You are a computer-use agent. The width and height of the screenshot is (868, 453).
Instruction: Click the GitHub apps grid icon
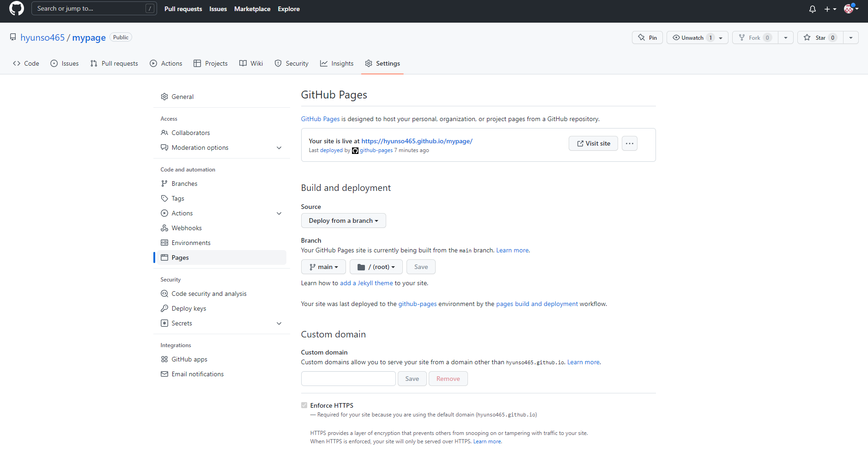tap(164, 359)
